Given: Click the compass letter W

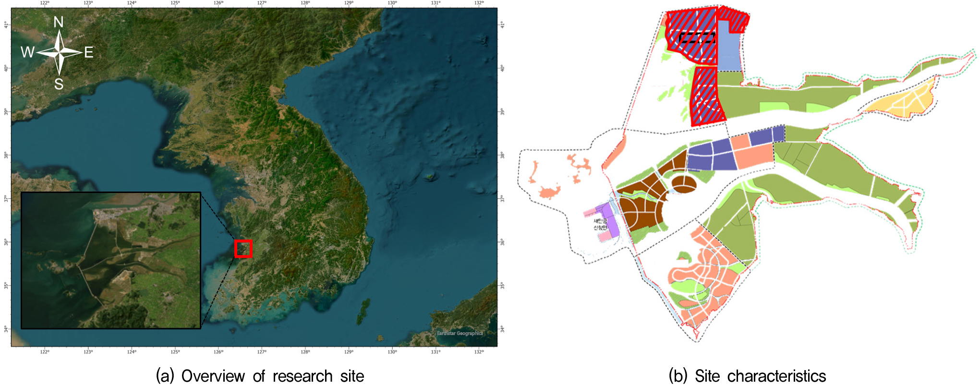Looking at the screenshot, I should (27, 52).
